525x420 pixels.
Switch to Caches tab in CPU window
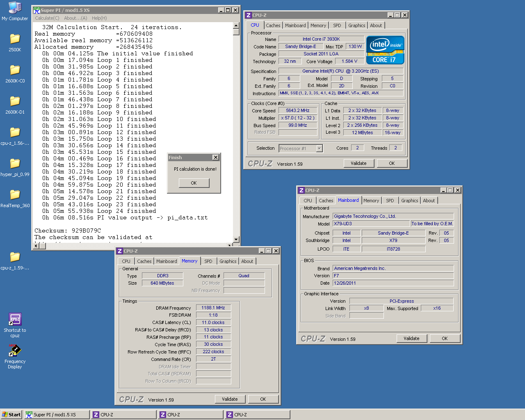(273, 25)
